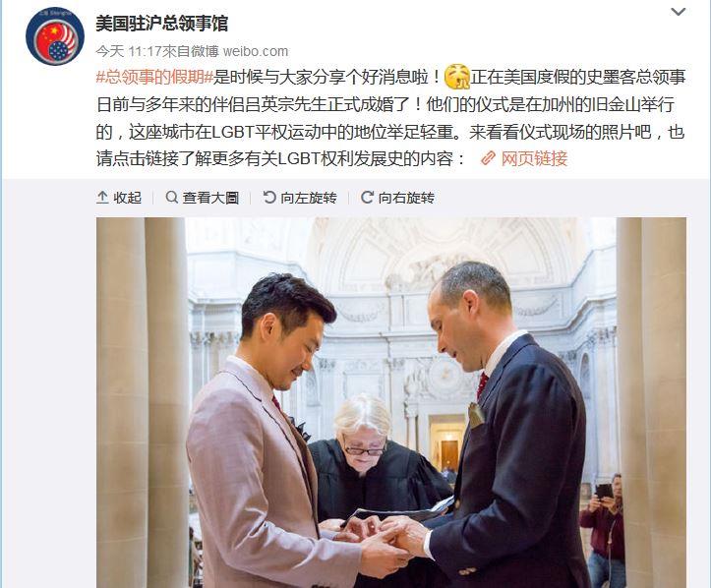
Task: Click the post body text paragraph
Action: click(x=390, y=118)
